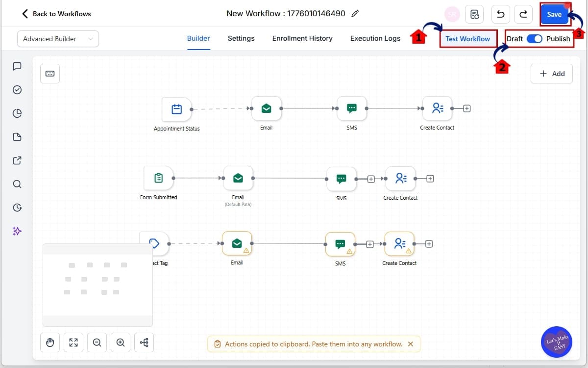Toggle the Draft/Publish switch
Viewport: 588px width, 368px height.
click(535, 39)
